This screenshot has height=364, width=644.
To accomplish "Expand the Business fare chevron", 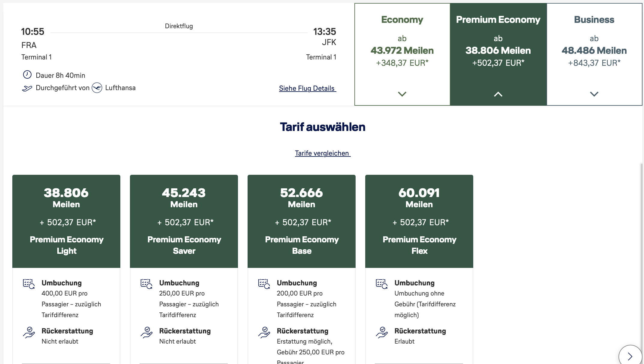I will 594,94.
